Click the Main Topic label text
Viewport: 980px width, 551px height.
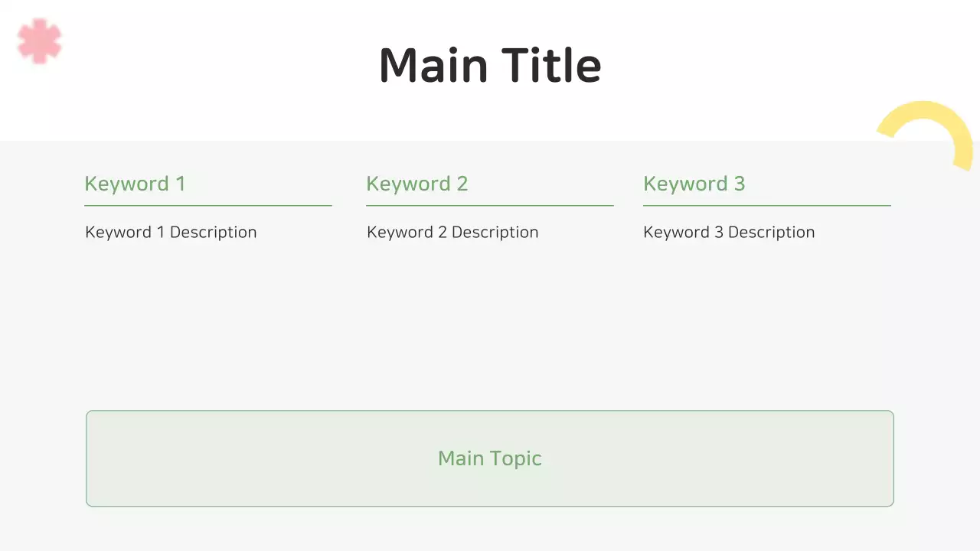490,458
